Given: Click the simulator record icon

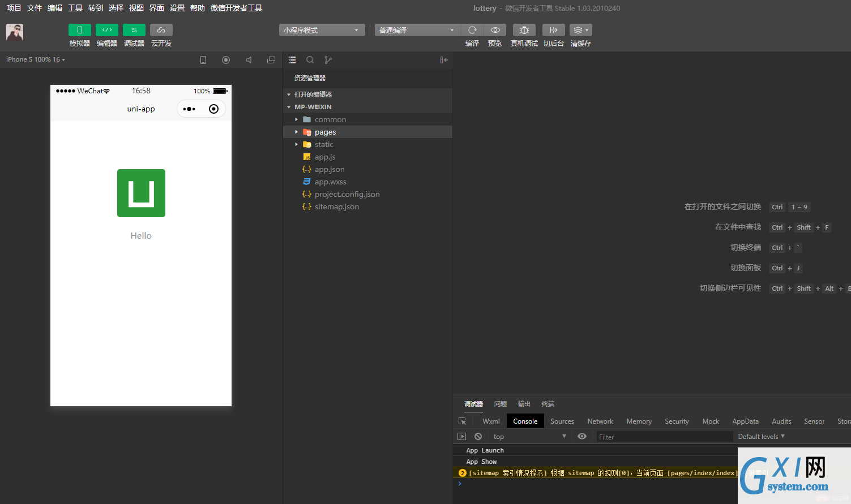Looking at the screenshot, I should click(226, 60).
